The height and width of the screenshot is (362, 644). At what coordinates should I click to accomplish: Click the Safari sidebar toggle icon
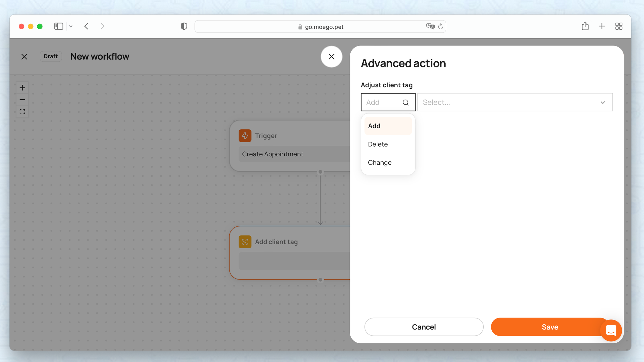(x=59, y=26)
